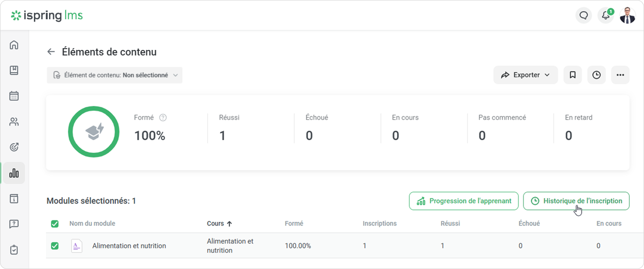644x269 pixels.
Task: Open the users icon in sidebar
Action: coord(14,122)
